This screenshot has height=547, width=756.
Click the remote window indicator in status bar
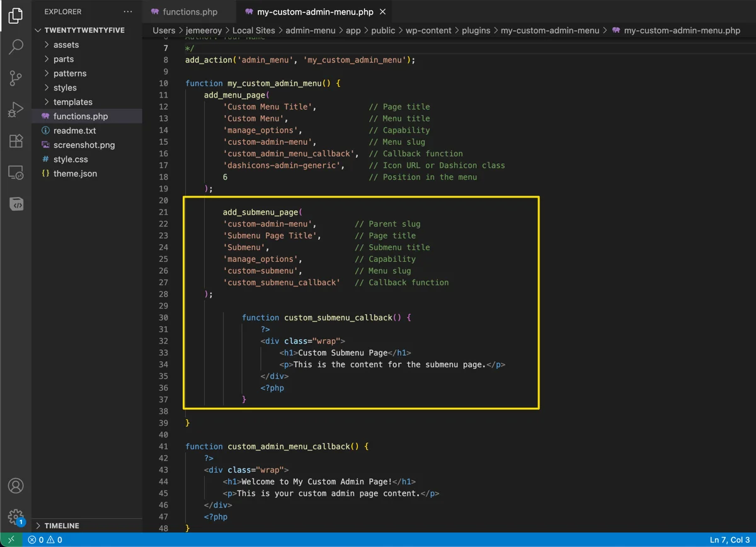[11, 539]
